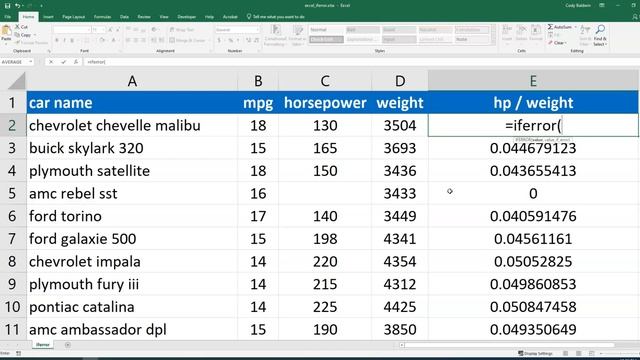Screen dimensions: 640x360
Task: Select row 11 header
Action: tap(12, 329)
